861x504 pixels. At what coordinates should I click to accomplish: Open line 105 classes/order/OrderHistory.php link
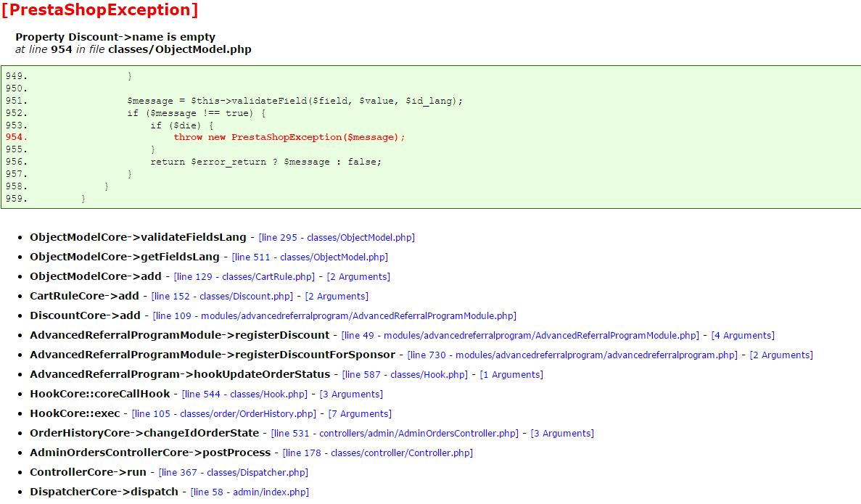point(224,414)
